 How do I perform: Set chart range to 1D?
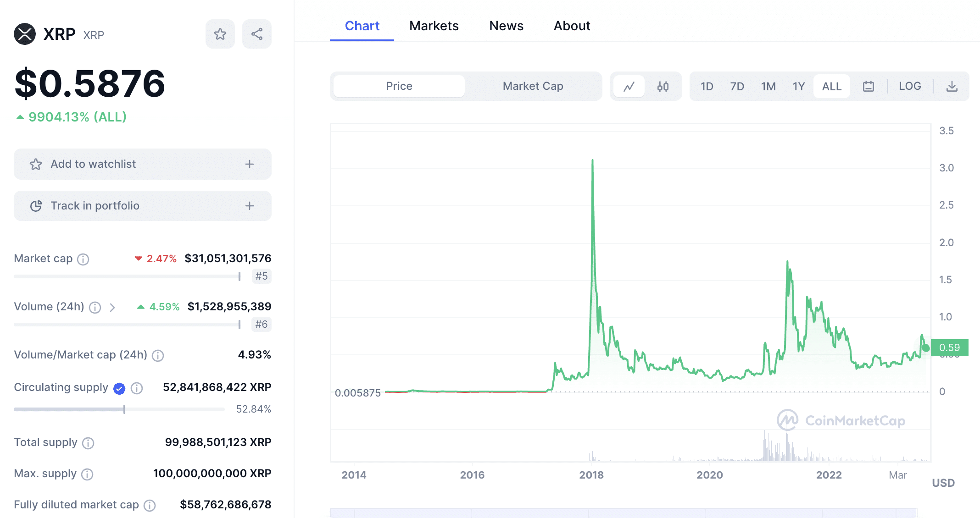point(707,86)
